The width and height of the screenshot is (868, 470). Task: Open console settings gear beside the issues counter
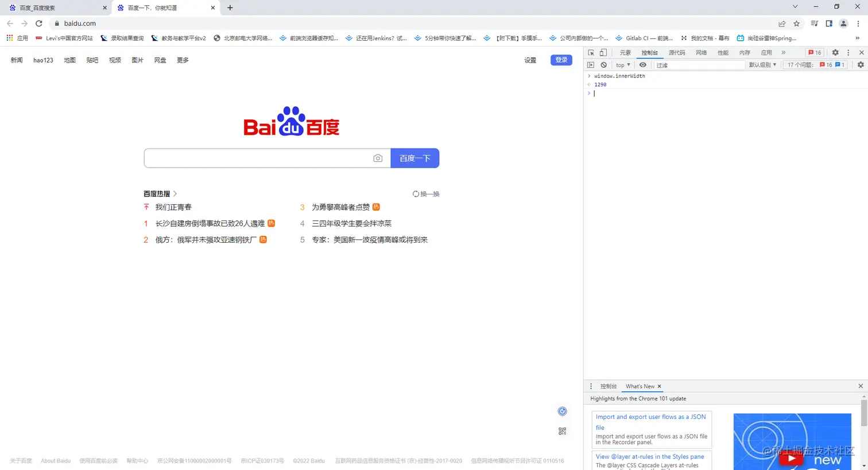coord(861,65)
